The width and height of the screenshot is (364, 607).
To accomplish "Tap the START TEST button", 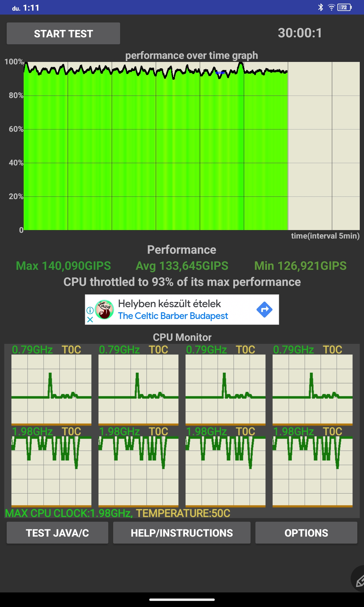I will pyautogui.click(x=63, y=33).
